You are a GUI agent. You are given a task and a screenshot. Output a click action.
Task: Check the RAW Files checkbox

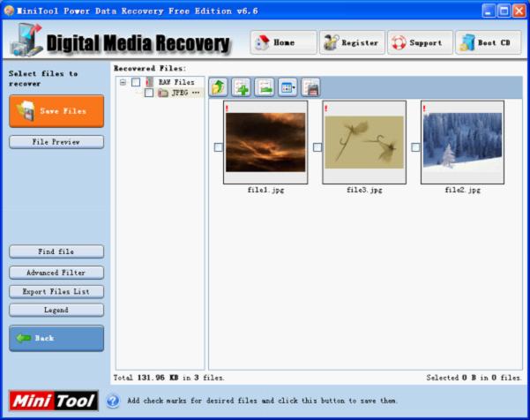click(136, 82)
